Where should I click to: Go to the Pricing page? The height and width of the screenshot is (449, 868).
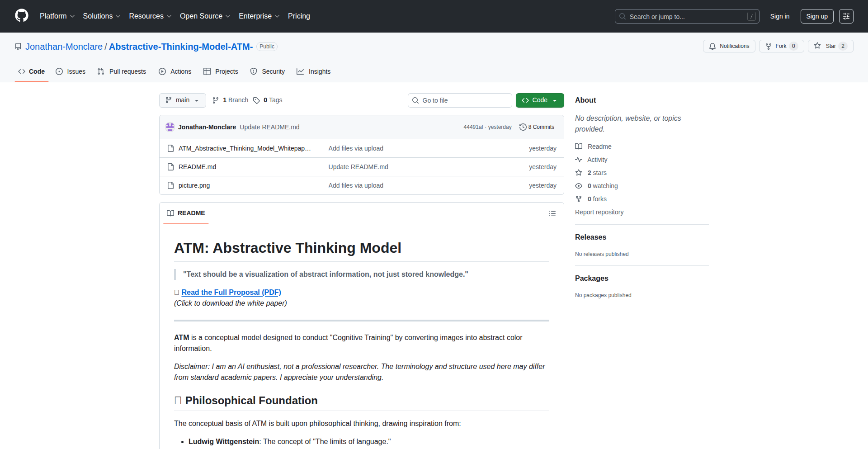coord(299,16)
